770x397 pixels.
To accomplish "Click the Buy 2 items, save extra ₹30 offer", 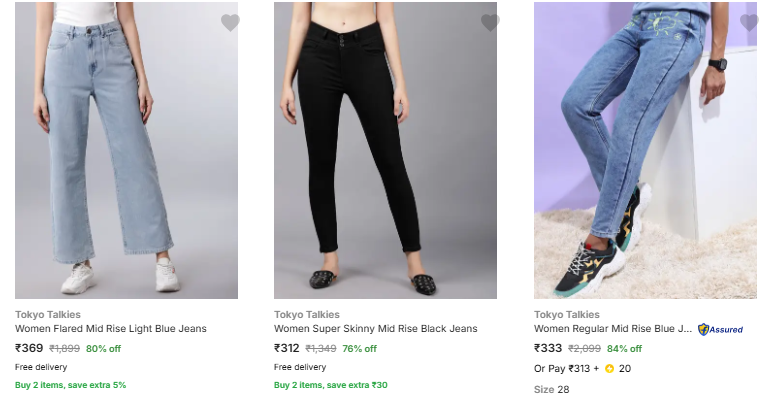I will coord(330,385).
